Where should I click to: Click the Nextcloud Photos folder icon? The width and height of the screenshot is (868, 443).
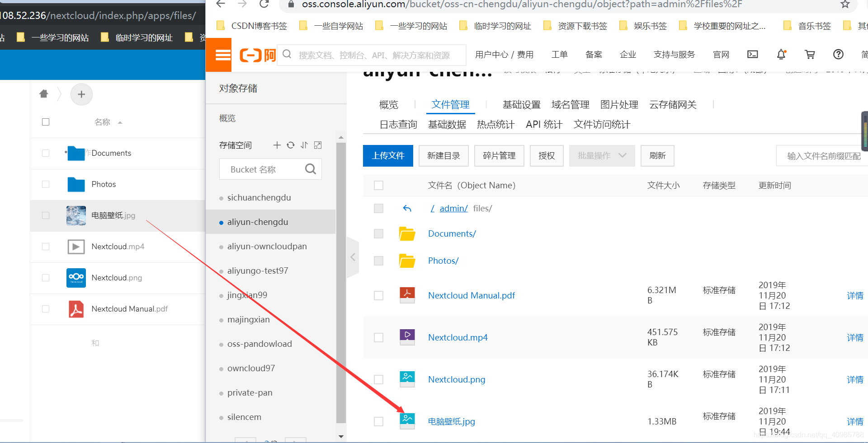coord(76,184)
